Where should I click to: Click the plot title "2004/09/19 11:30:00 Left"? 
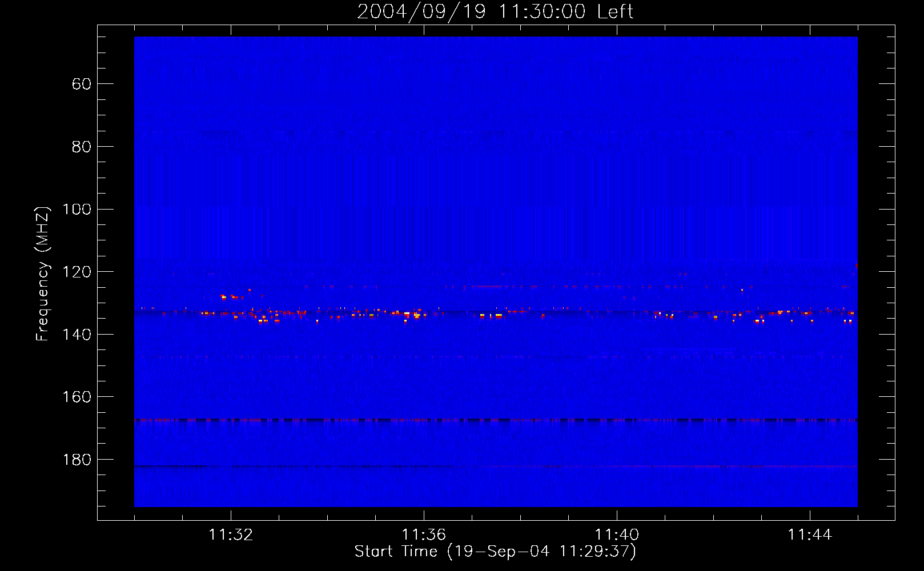(495, 11)
